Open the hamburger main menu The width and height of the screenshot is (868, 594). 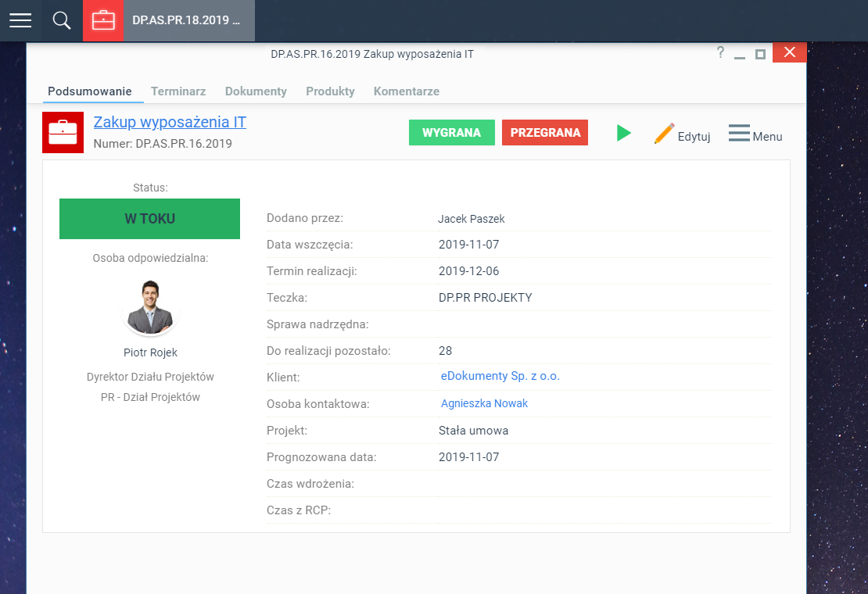tap(20, 20)
